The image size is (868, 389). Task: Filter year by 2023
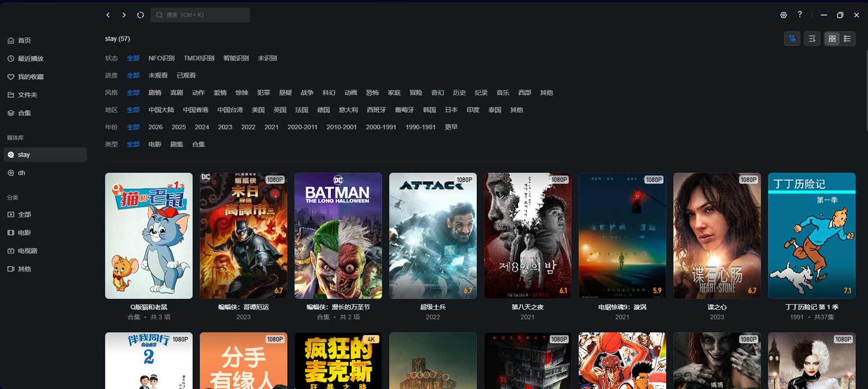point(225,127)
